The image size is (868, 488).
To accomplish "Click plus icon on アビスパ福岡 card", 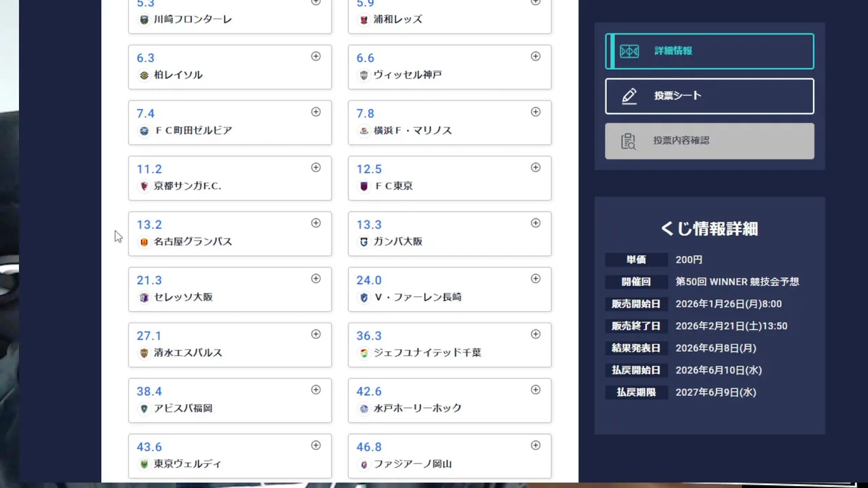I will tap(316, 390).
